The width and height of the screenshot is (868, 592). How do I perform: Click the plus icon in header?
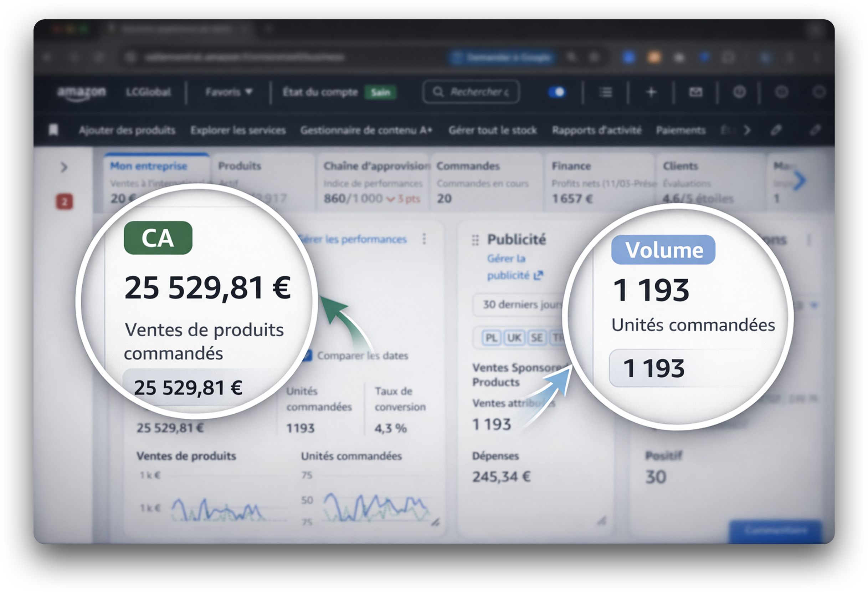651,92
